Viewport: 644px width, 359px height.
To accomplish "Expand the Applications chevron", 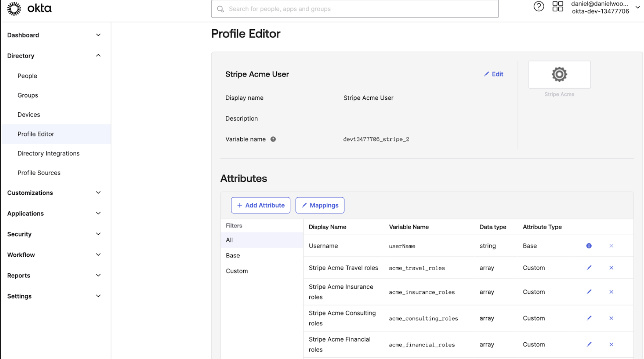I will pyautogui.click(x=98, y=213).
